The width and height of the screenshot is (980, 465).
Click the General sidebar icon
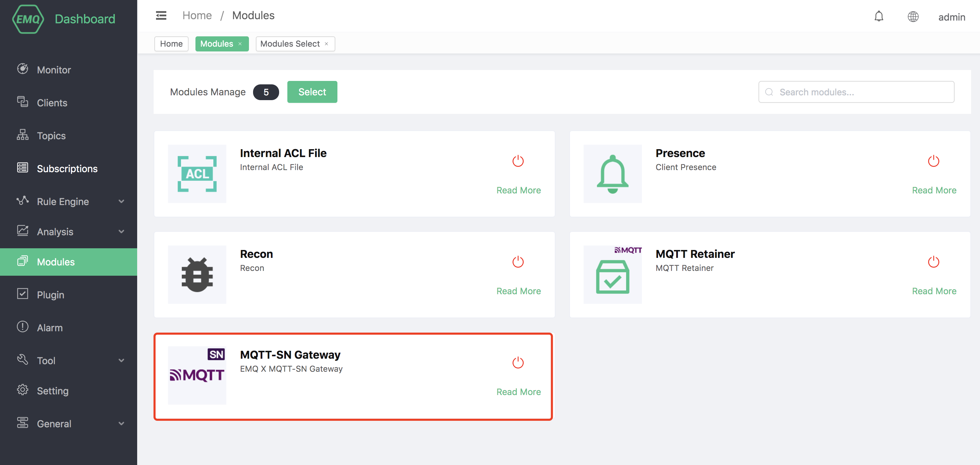(x=22, y=423)
